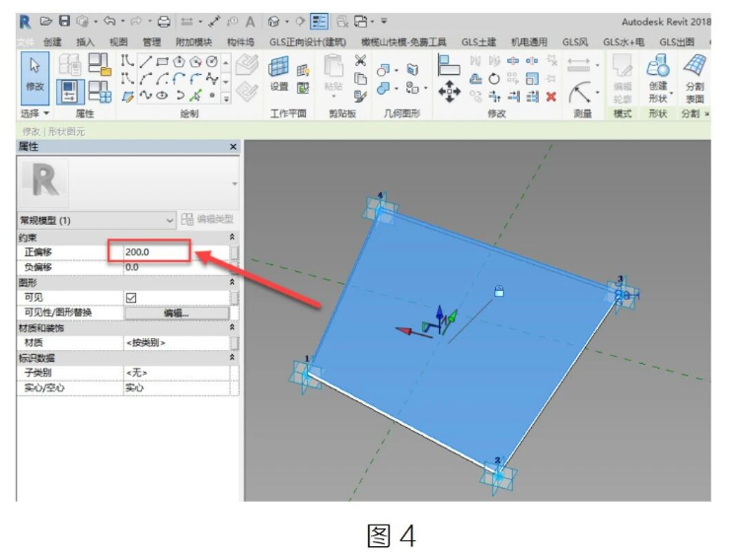The height and width of the screenshot is (560, 736).
Task: Select the pick lines draw tool
Action: (x=195, y=96)
